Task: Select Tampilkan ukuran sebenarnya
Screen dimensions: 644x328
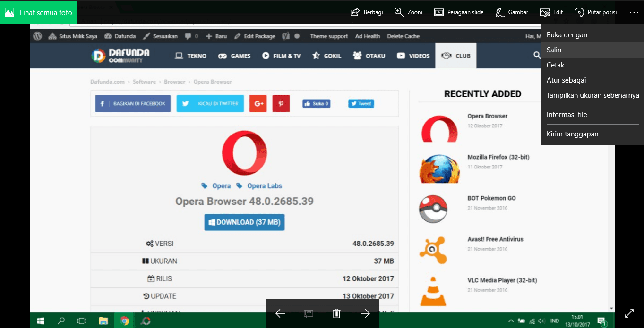Action: point(592,95)
